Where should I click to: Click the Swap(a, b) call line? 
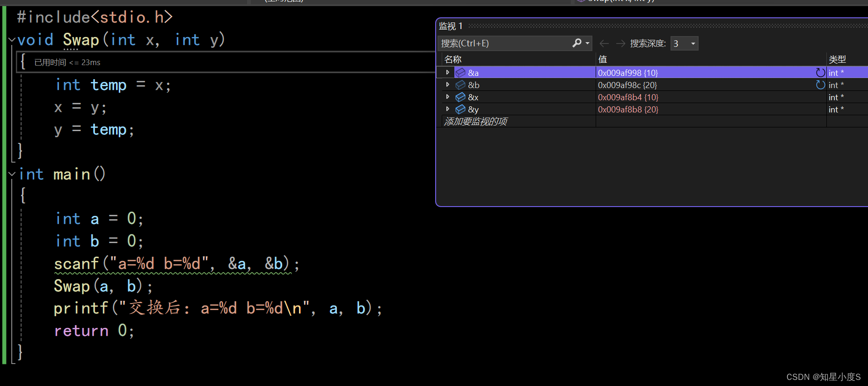pos(103,286)
